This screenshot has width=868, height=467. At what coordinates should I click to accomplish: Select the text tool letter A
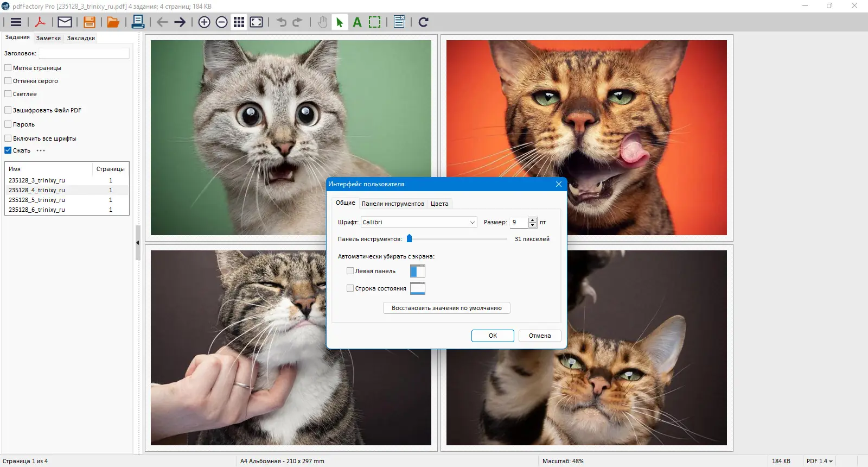357,22
